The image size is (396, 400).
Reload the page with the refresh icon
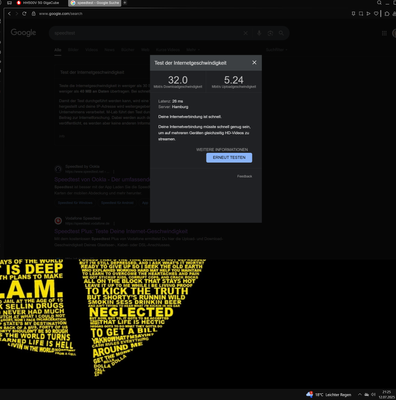pos(24,14)
